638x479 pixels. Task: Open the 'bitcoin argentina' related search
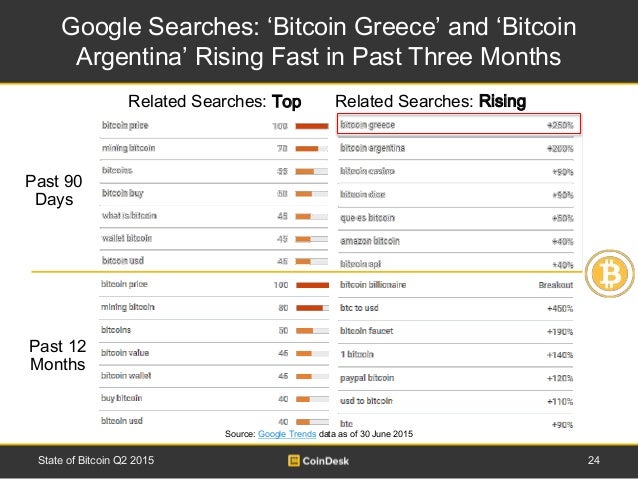pos(372,148)
